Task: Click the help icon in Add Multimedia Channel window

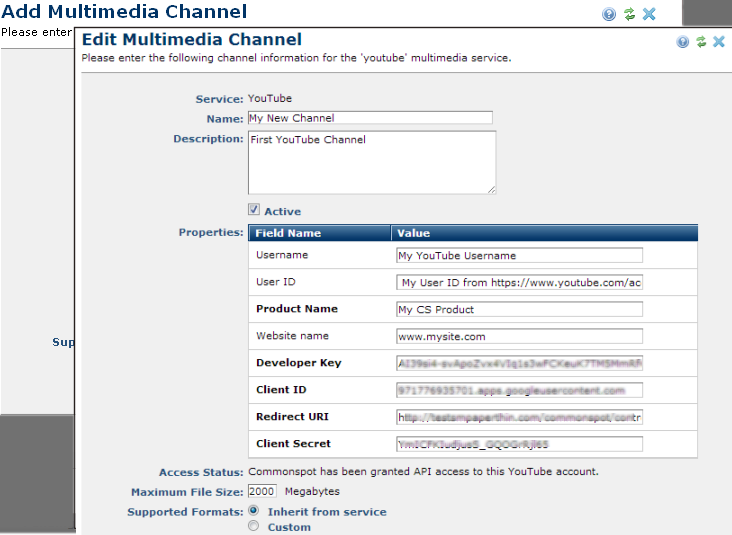Action: pyautogui.click(x=609, y=14)
